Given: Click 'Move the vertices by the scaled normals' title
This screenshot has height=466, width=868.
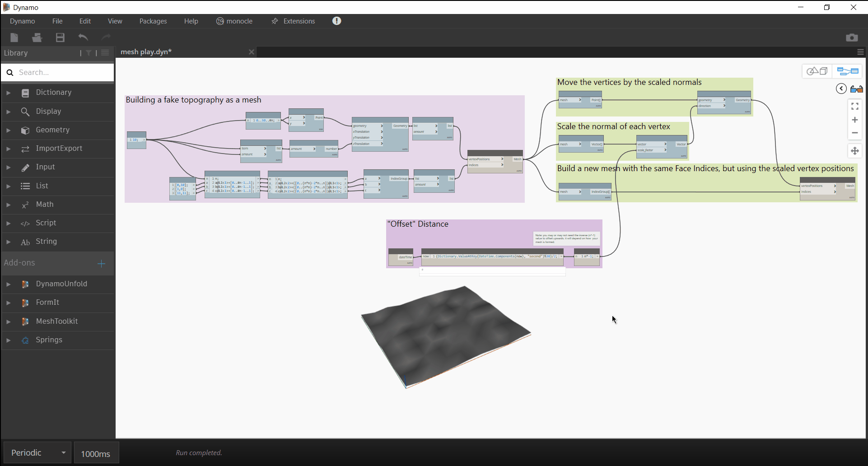Looking at the screenshot, I should [629, 82].
